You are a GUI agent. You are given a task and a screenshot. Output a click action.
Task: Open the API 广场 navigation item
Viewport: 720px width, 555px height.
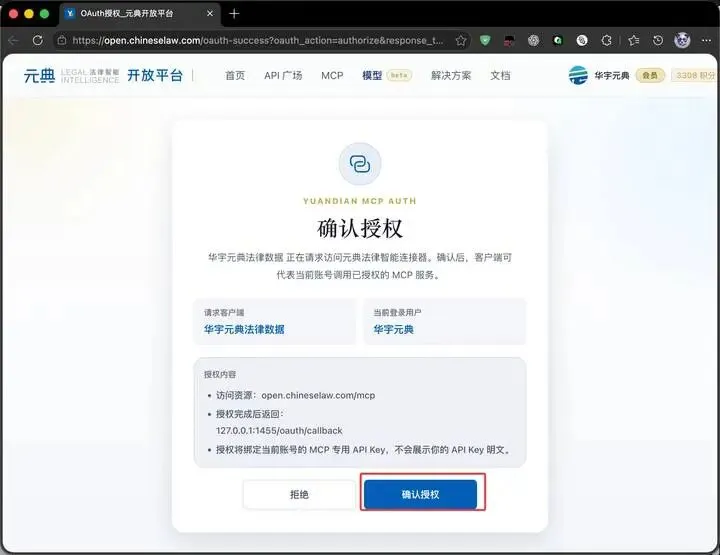pyautogui.click(x=283, y=75)
